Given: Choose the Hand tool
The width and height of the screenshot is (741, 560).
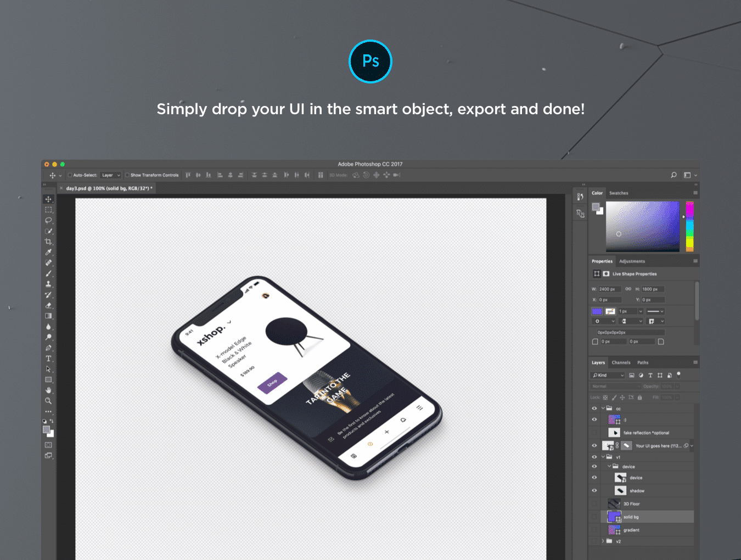Looking at the screenshot, I should click(x=48, y=390).
